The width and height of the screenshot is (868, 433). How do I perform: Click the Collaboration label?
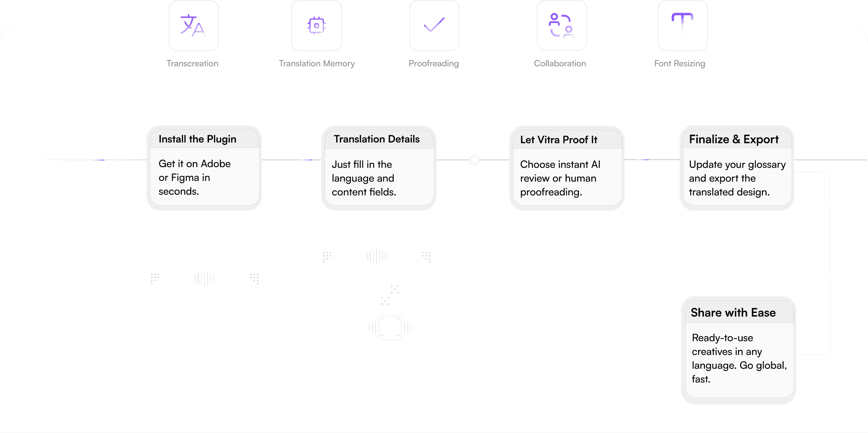point(560,63)
